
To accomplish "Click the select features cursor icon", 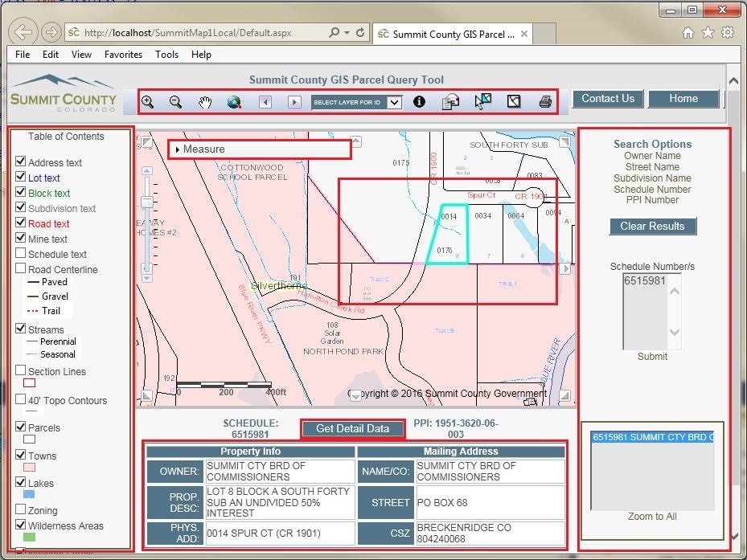I will tap(482, 102).
